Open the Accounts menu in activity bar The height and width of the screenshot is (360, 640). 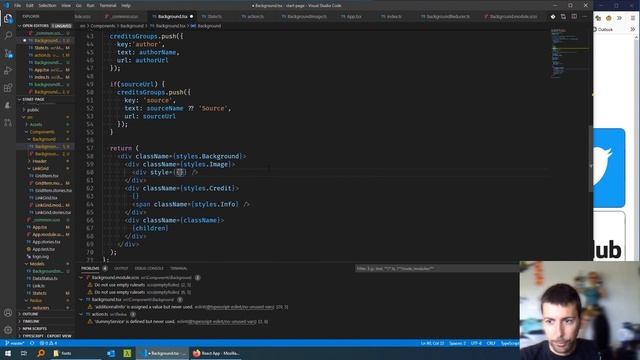click(8, 313)
